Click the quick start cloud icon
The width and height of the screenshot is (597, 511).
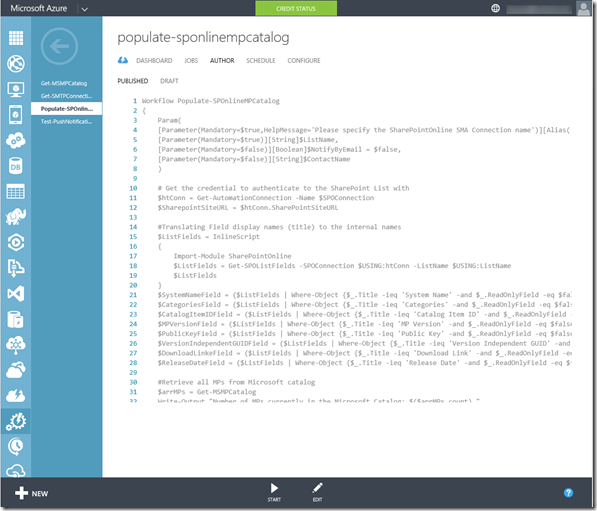click(122, 61)
